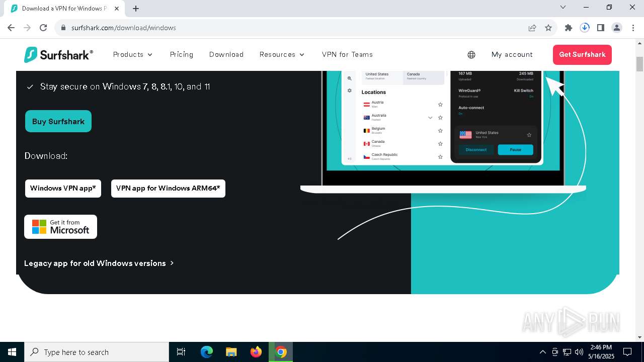
Task: Click browser forward arrow
Action: click(27, 28)
